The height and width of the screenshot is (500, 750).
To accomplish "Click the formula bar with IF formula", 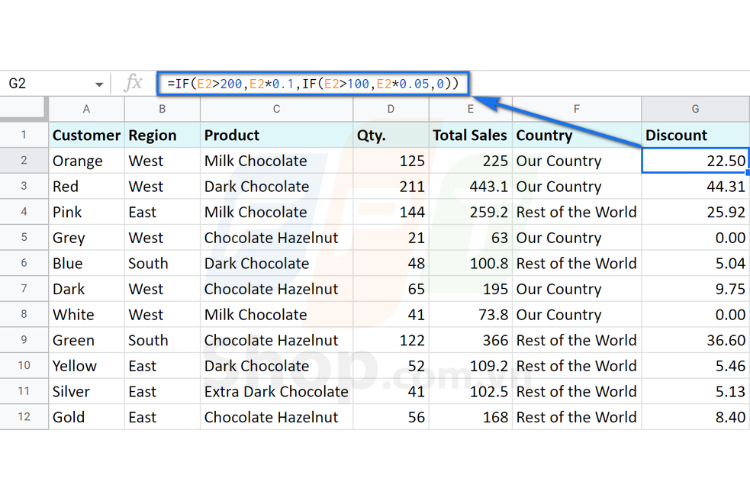I will [x=313, y=84].
